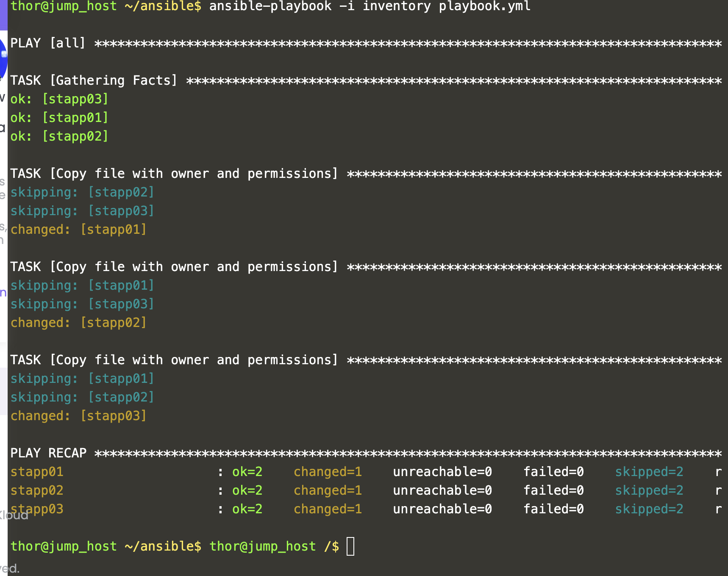Click the 'changed: [stapp01]' result line
Image resolution: width=728 pixels, height=576 pixels.
coord(78,230)
